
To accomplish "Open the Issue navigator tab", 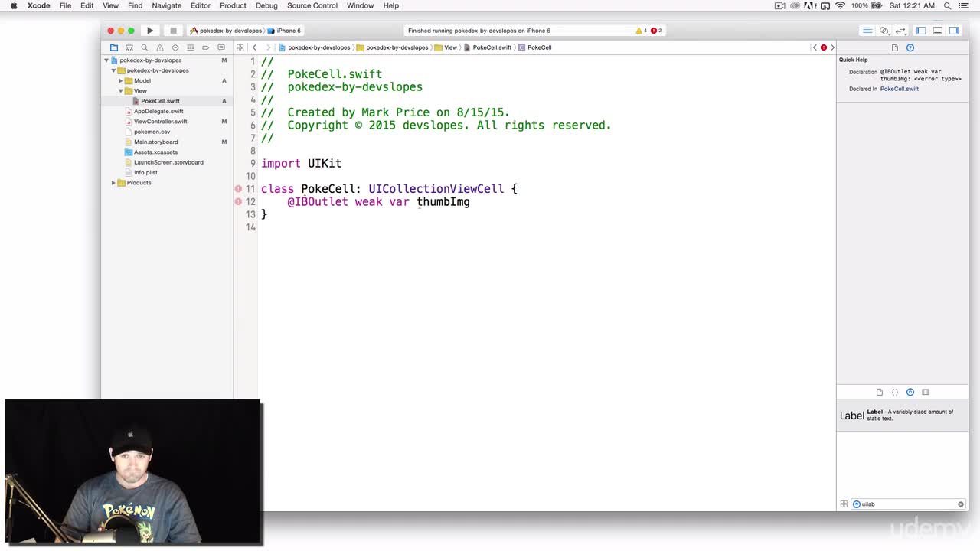I will click(x=159, y=47).
